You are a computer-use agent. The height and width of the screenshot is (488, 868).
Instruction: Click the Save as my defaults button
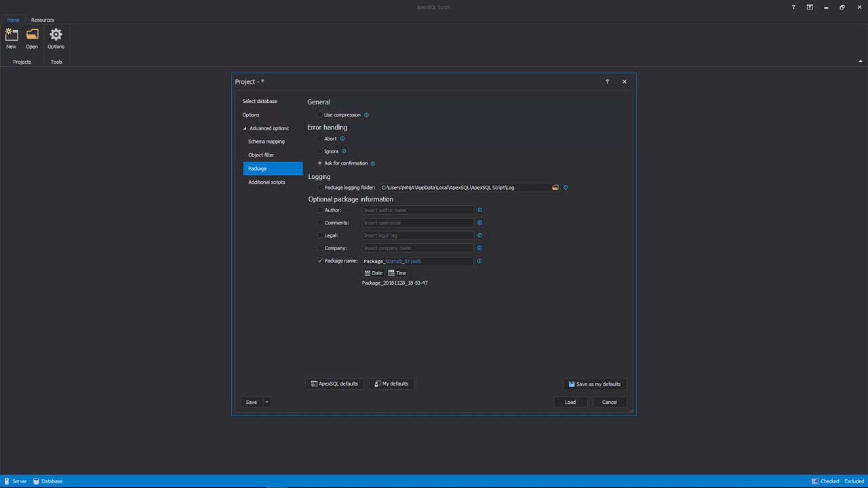tap(595, 384)
